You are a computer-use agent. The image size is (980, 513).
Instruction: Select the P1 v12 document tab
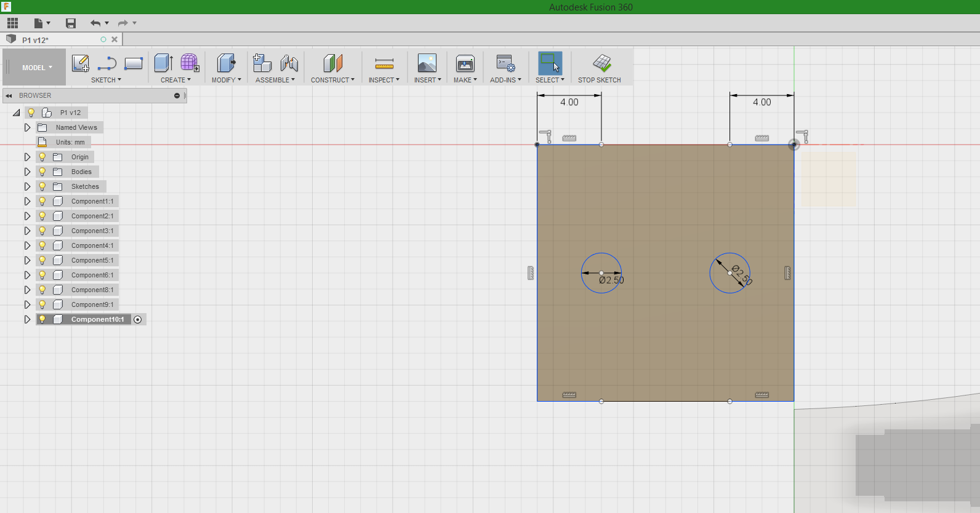(62, 39)
